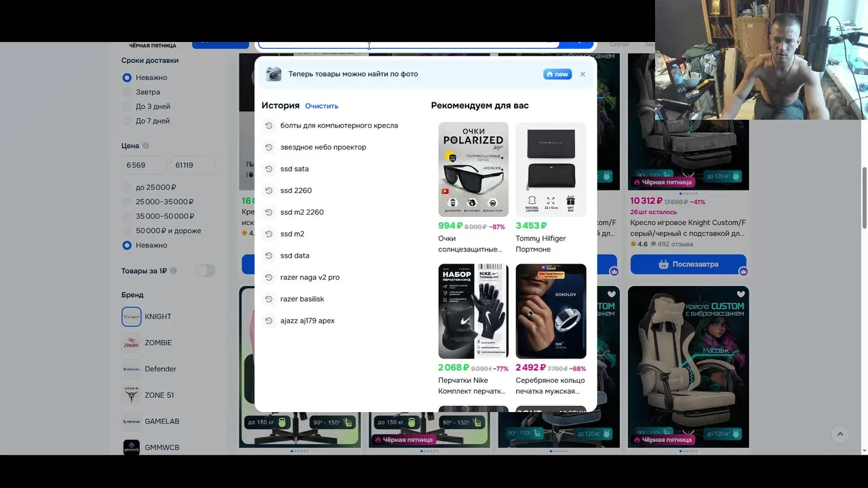Select price radio '35 000–50 000 ₽'

click(127, 216)
